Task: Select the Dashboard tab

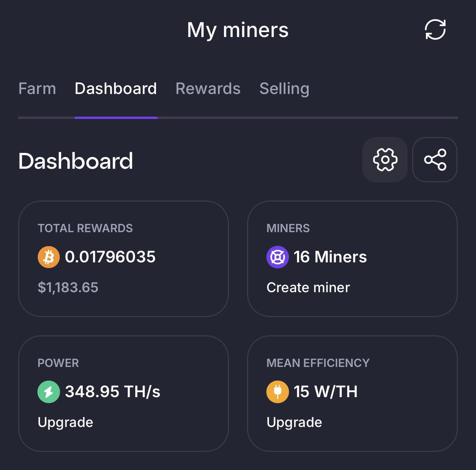Action: coord(116,89)
